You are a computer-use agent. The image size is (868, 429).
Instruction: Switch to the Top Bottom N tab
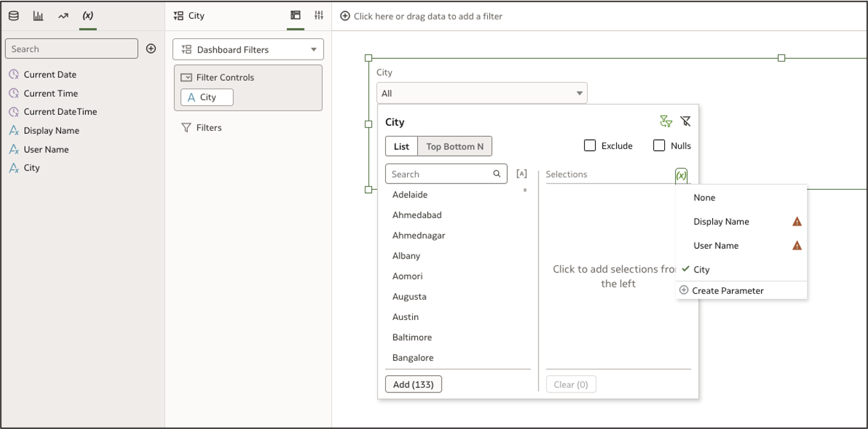coord(455,146)
